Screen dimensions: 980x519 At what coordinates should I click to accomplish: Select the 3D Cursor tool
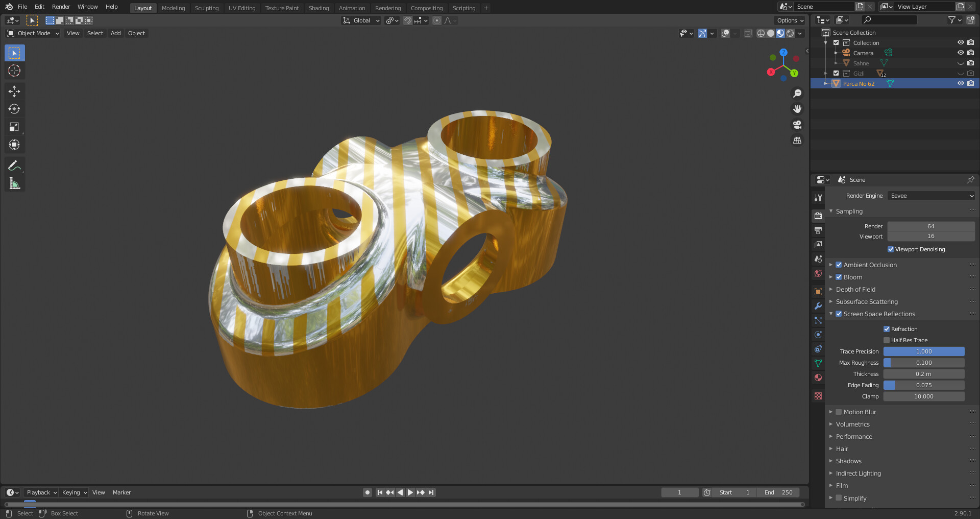pos(14,71)
